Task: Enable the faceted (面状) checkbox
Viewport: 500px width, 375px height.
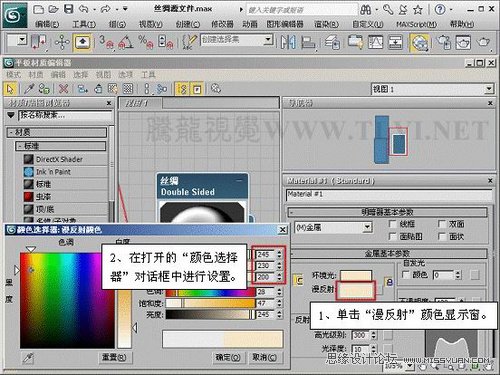Action: [442, 236]
